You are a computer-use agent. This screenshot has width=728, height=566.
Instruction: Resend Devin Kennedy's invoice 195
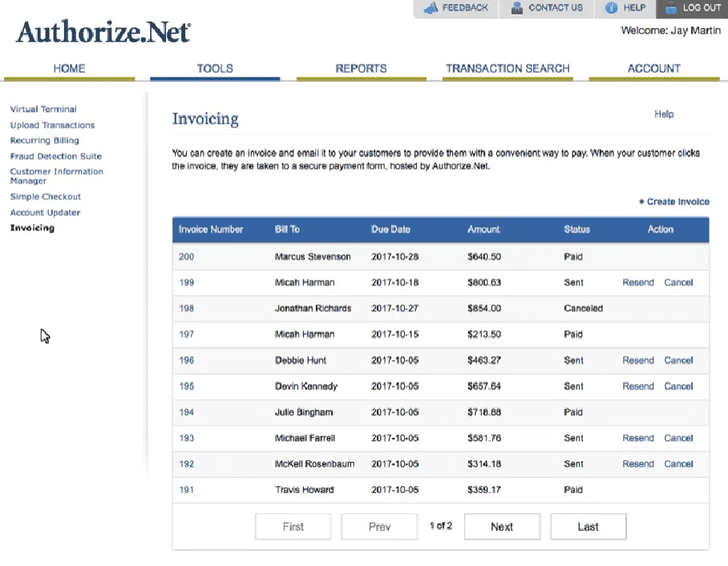pos(638,386)
